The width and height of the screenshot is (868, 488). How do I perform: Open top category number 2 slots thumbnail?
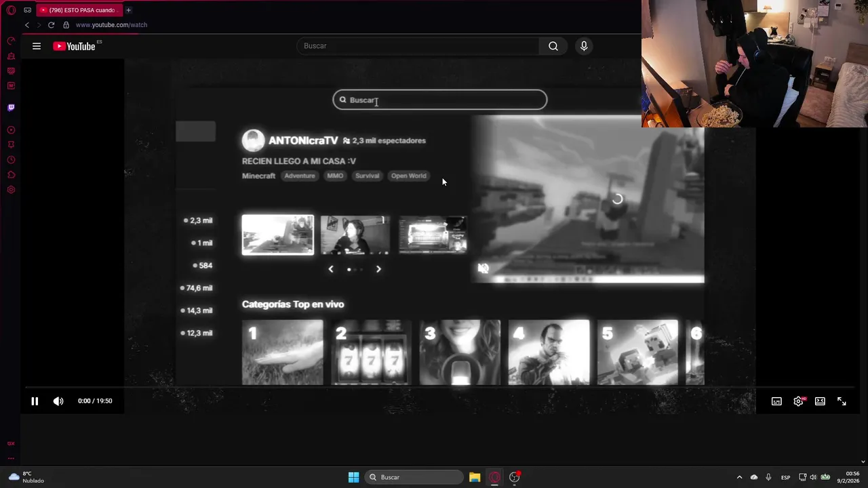(x=371, y=352)
